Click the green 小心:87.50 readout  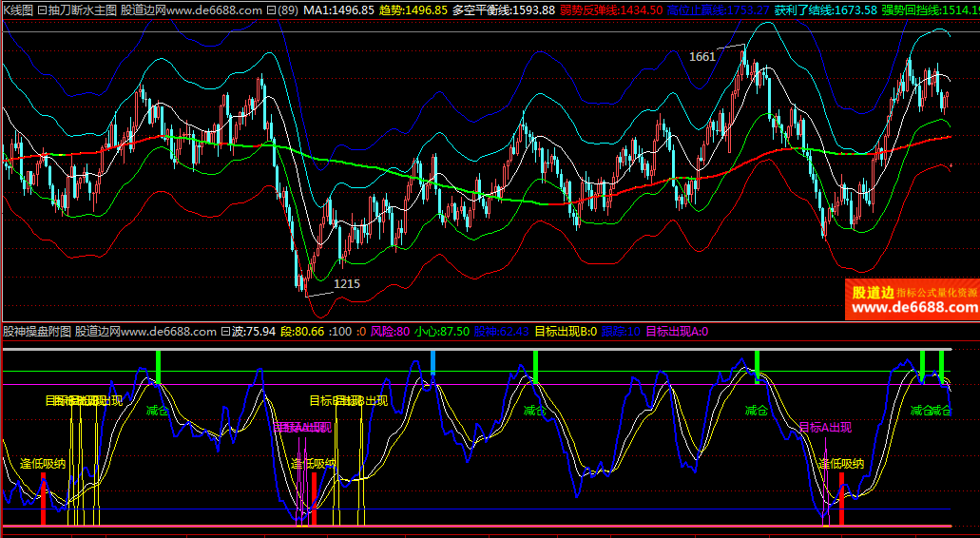click(x=442, y=331)
